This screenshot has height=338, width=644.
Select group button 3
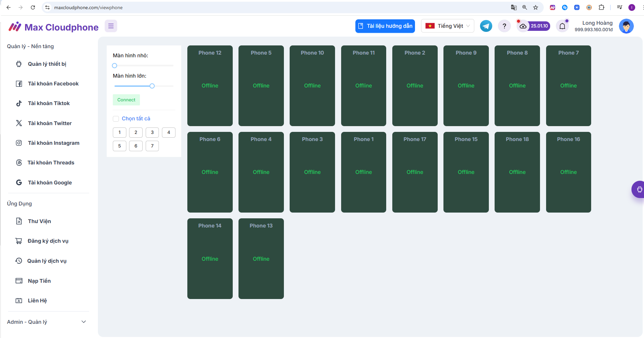click(152, 133)
